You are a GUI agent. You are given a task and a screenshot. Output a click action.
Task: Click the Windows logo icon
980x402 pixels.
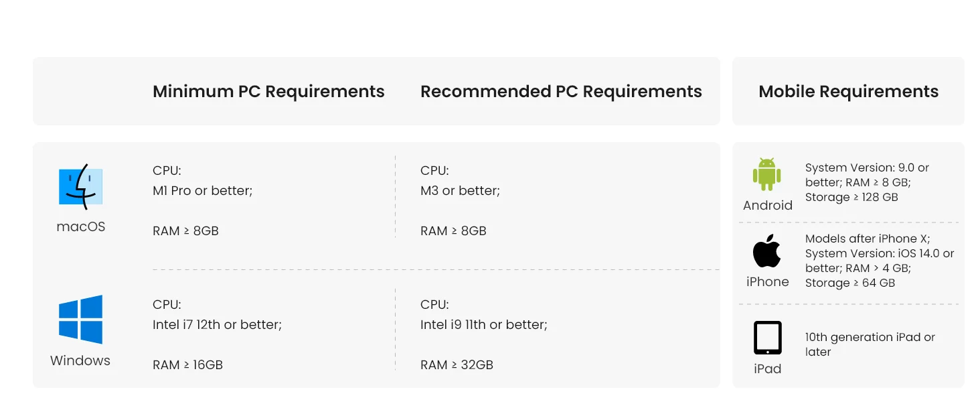tap(80, 320)
